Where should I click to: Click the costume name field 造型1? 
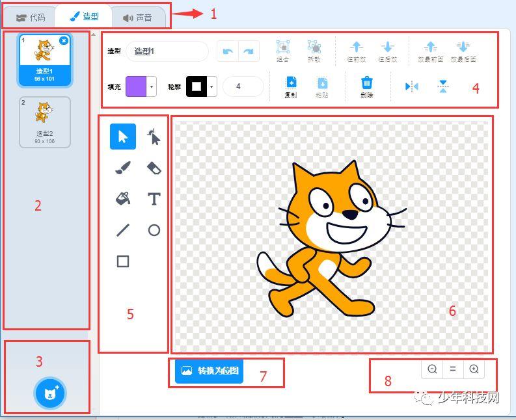click(167, 51)
